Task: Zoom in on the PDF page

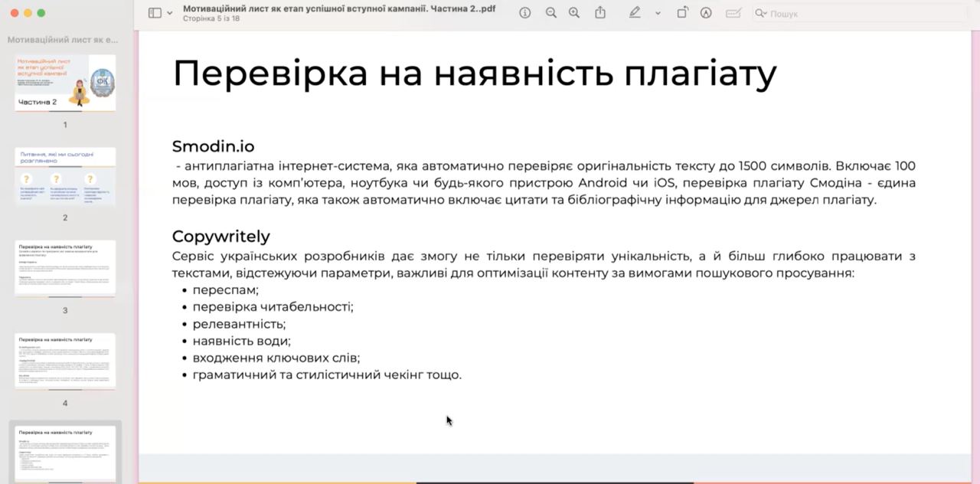Action: coord(574,13)
